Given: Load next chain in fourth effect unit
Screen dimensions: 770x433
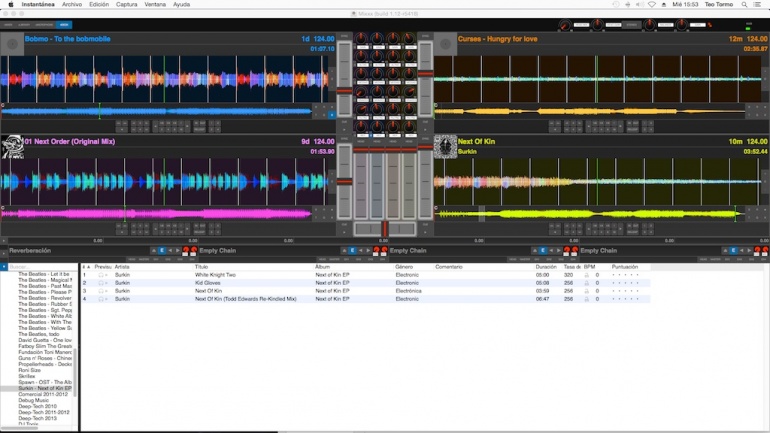Looking at the screenshot, I should 749,250.
